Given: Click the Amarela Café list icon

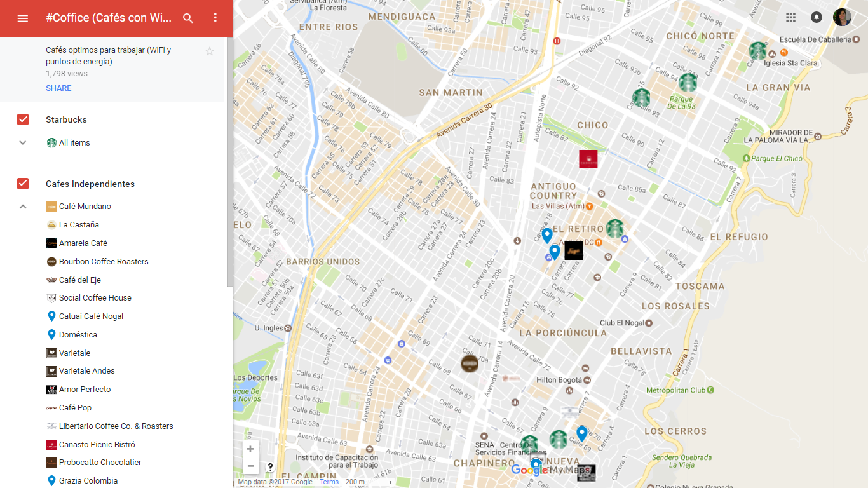Looking at the screenshot, I should point(51,243).
